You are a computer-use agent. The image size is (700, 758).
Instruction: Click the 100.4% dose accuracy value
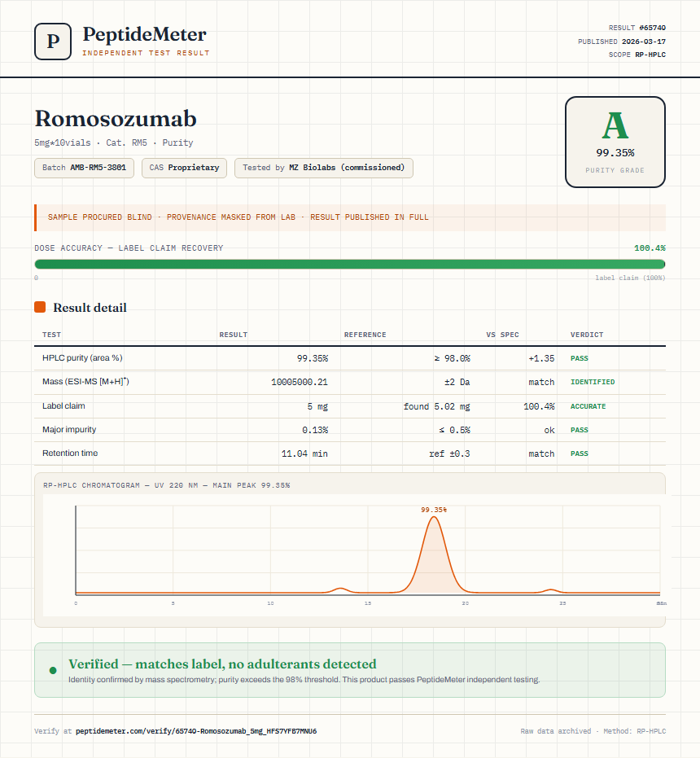pyautogui.click(x=650, y=248)
